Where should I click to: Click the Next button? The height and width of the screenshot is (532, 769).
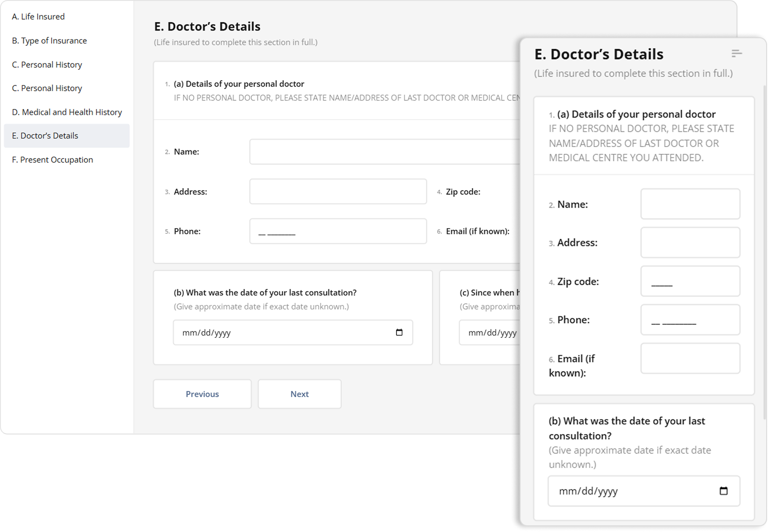tap(299, 394)
